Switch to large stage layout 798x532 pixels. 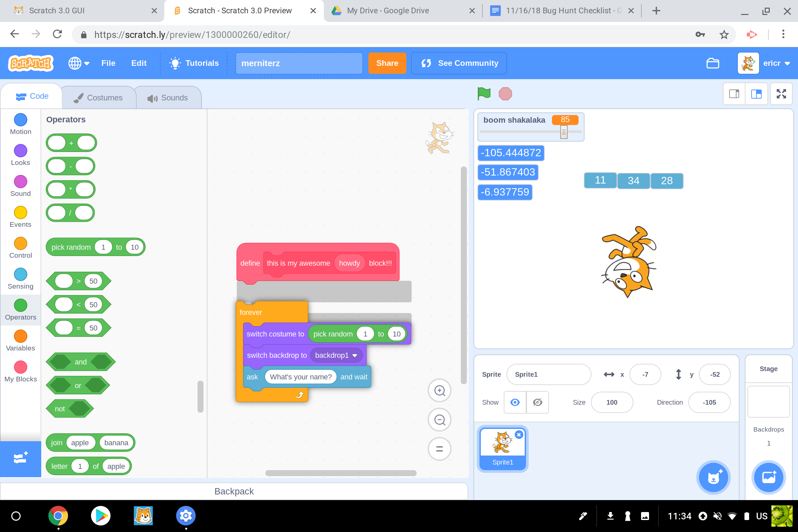(756, 94)
